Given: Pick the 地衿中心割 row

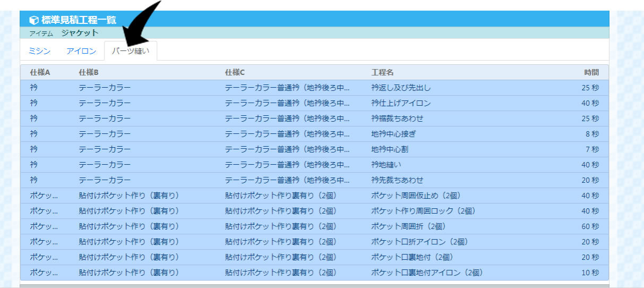Looking at the screenshot, I should [x=390, y=149].
